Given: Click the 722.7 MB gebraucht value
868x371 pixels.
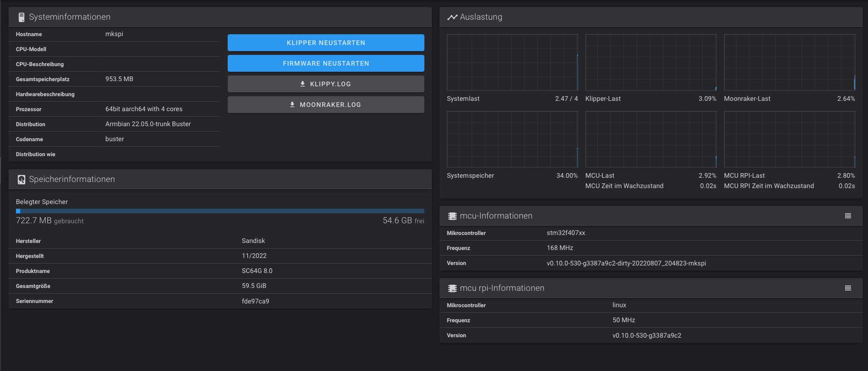Looking at the screenshot, I should [50, 220].
